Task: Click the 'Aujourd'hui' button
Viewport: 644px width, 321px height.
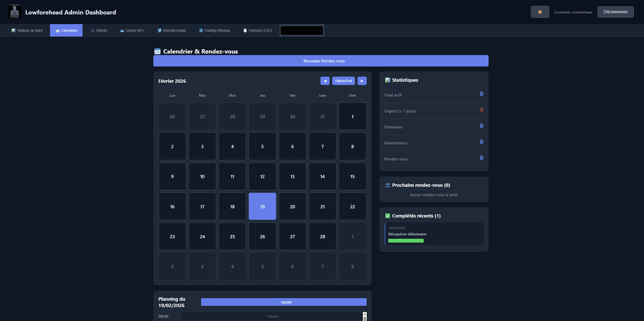Action: [343, 81]
